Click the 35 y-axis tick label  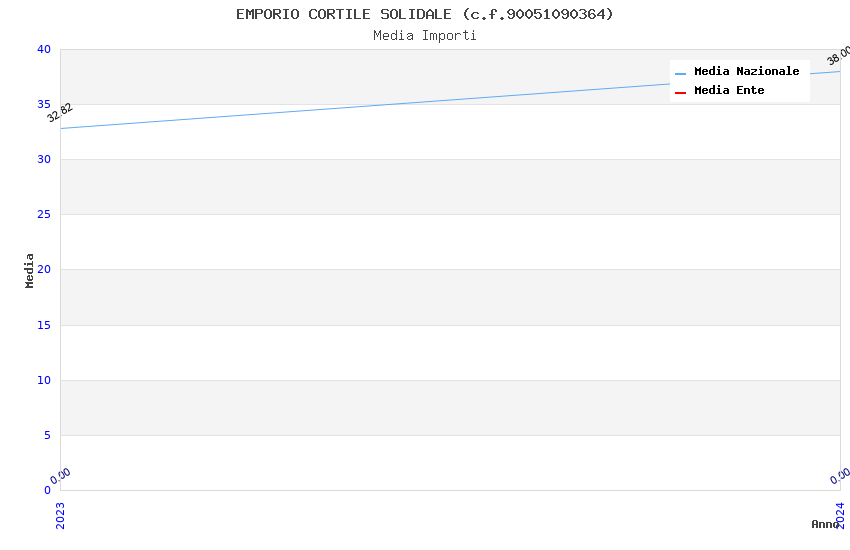(x=44, y=104)
